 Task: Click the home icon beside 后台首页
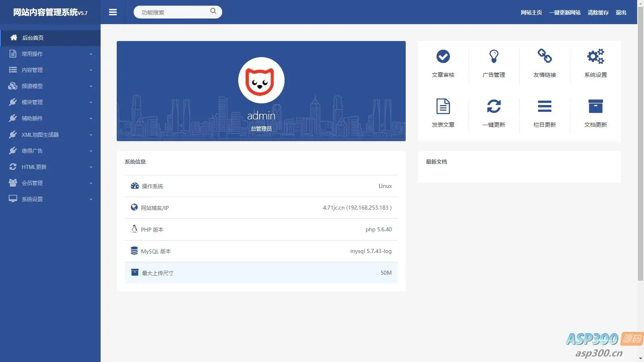click(14, 37)
